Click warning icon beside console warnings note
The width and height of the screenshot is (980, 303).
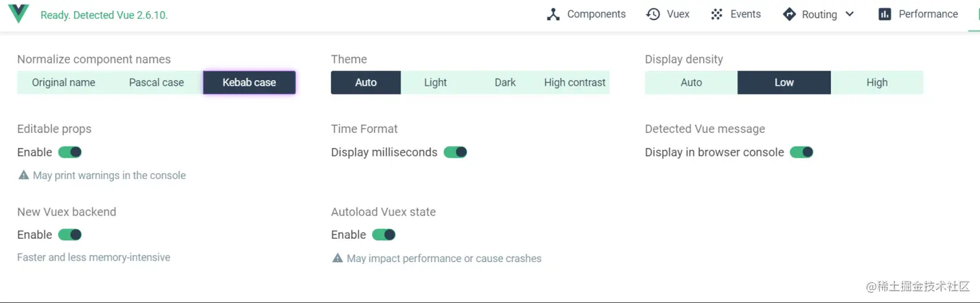[x=23, y=175]
